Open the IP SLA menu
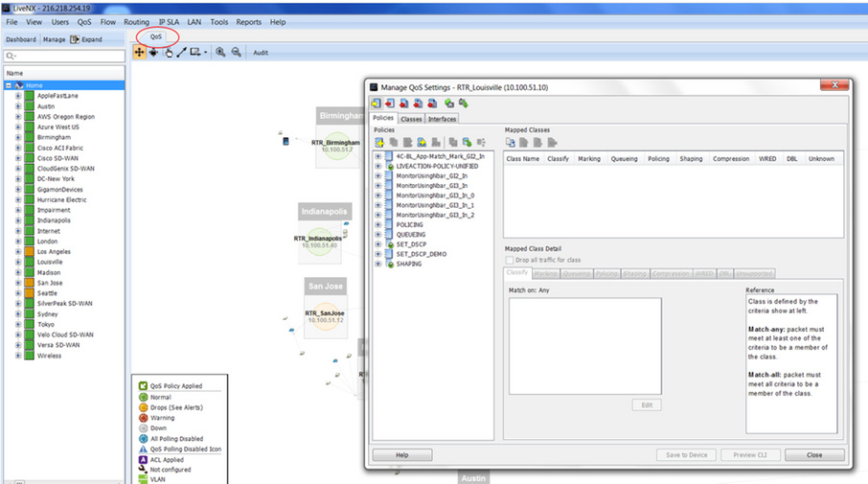The image size is (868, 484). click(x=169, y=22)
